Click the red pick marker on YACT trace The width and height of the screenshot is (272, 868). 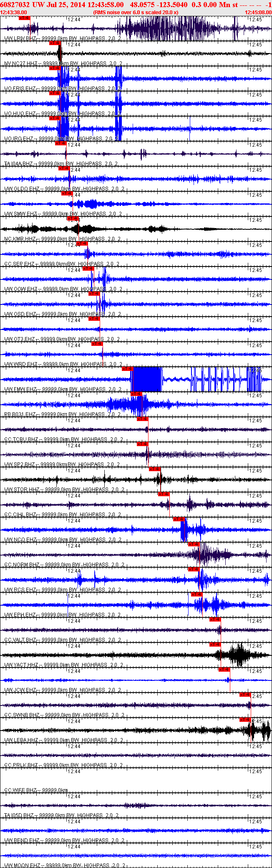click(215, 645)
